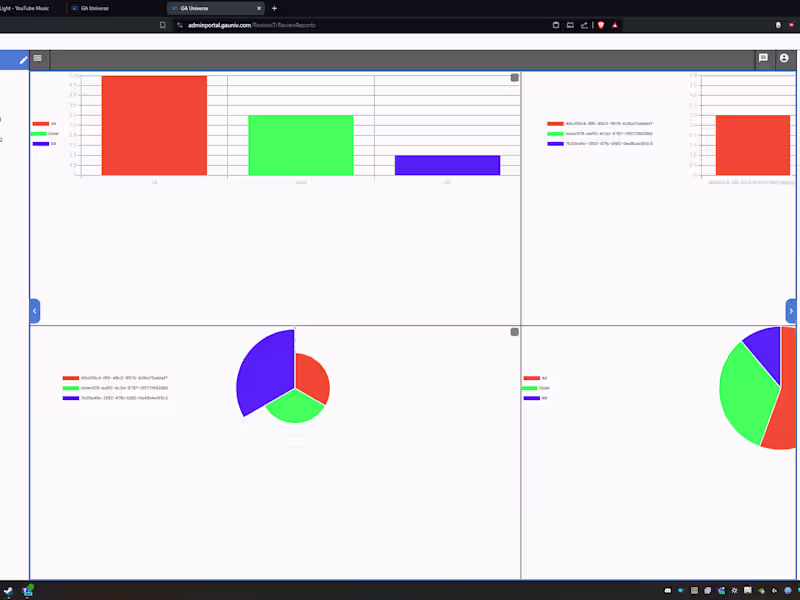Open the chat messages icon
800x600 pixels.
tap(763, 58)
